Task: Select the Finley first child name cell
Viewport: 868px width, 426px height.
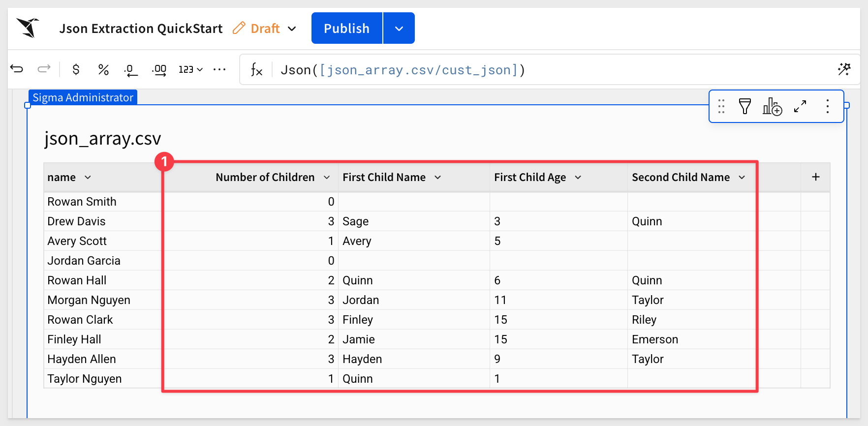Action: pyautogui.click(x=414, y=320)
